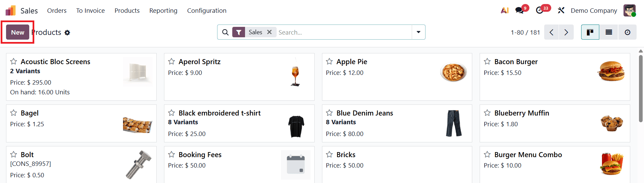This screenshot has height=183, width=644.
Task: Favorite the Acoustic Bloc Screens product
Action: coord(13,61)
